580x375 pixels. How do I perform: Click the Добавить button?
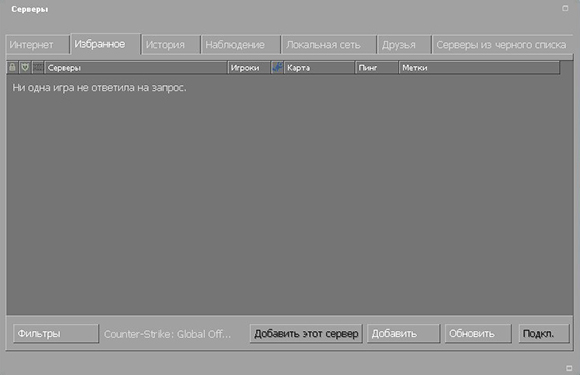tap(403, 334)
